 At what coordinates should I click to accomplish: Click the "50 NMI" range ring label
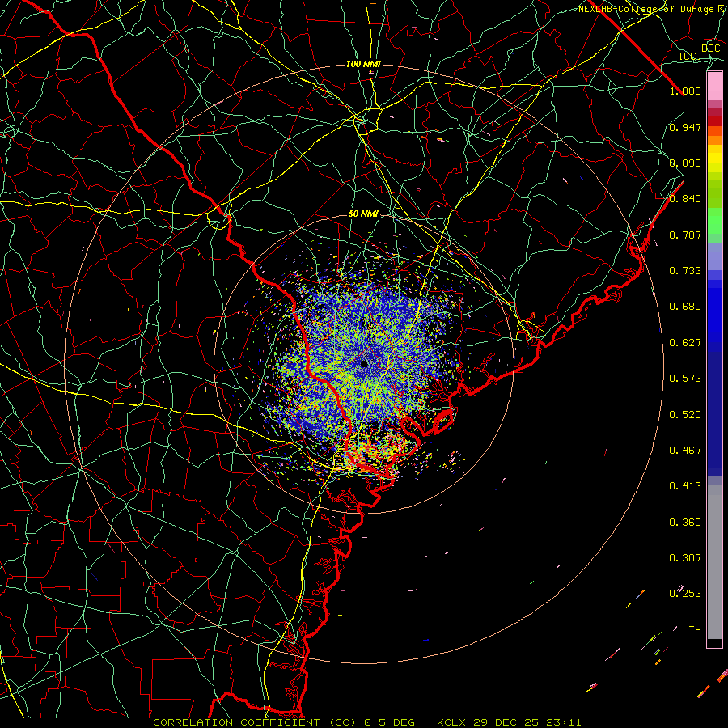coord(363,214)
